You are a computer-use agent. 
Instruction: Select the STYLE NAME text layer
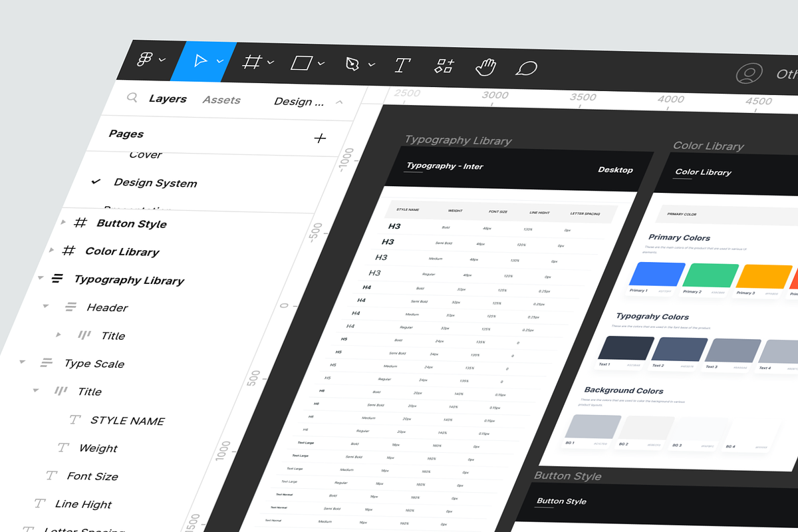(x=128, y=421)
